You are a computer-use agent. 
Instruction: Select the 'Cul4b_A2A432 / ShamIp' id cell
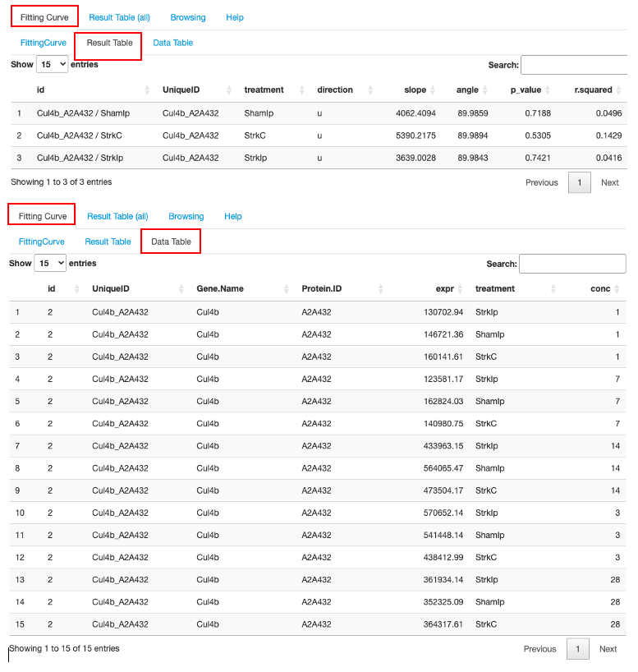[x=83, y=113]
